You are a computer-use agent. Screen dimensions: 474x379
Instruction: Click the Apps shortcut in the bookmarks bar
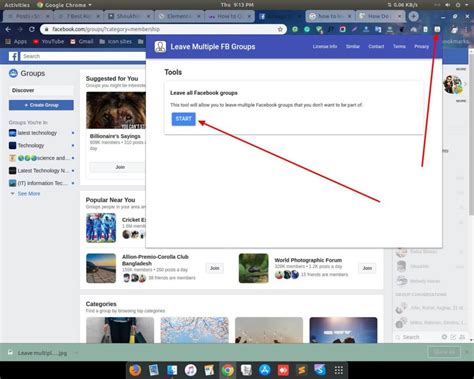point(16,42)
